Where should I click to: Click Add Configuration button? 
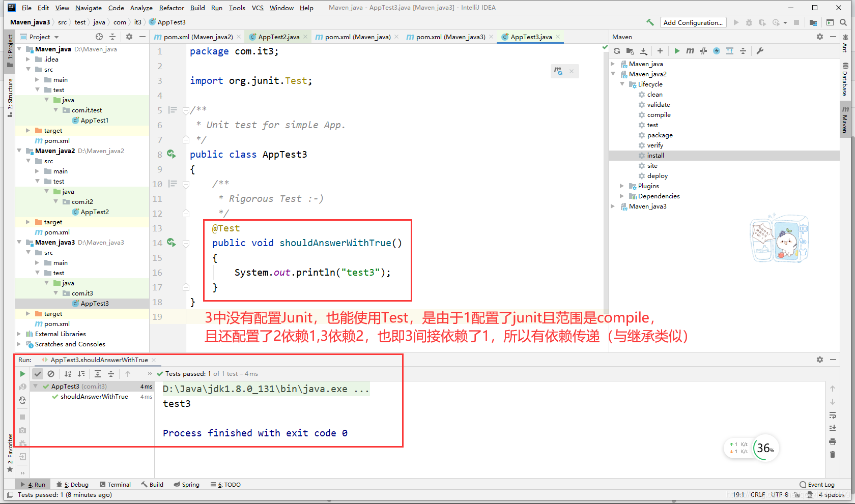coord(693,22)
